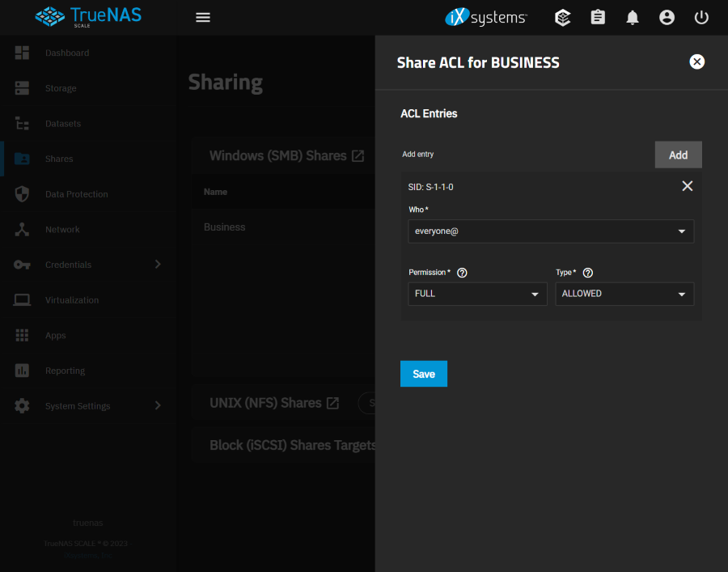Open the Type dropdown set to ALLOWED
Viewport: 728px width, 572px height.
coord(624,294)
